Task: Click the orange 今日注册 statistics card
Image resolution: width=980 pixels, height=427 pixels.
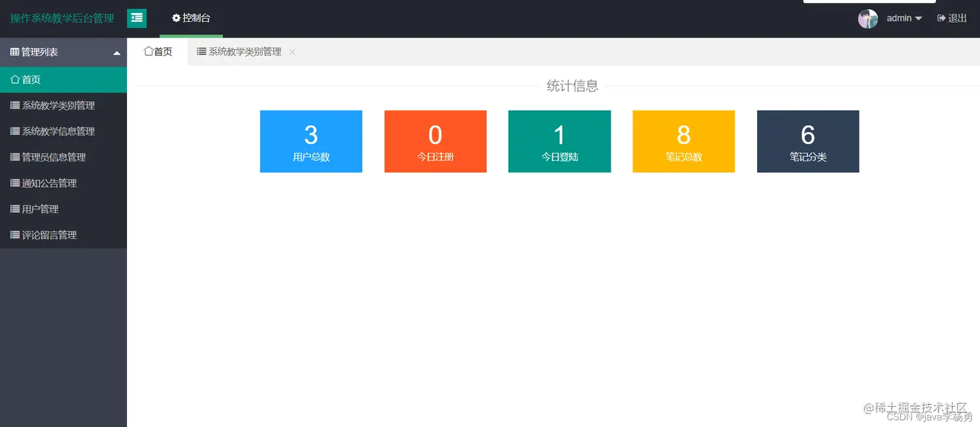Action: (436, 141)
